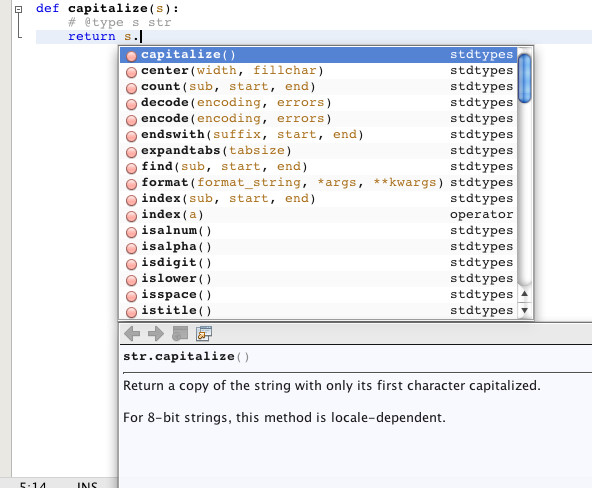Choose center(width, fillchar) completion
The height and width of the screenshot is (488, 592).
pyautogui.click(x=318, y=71)
